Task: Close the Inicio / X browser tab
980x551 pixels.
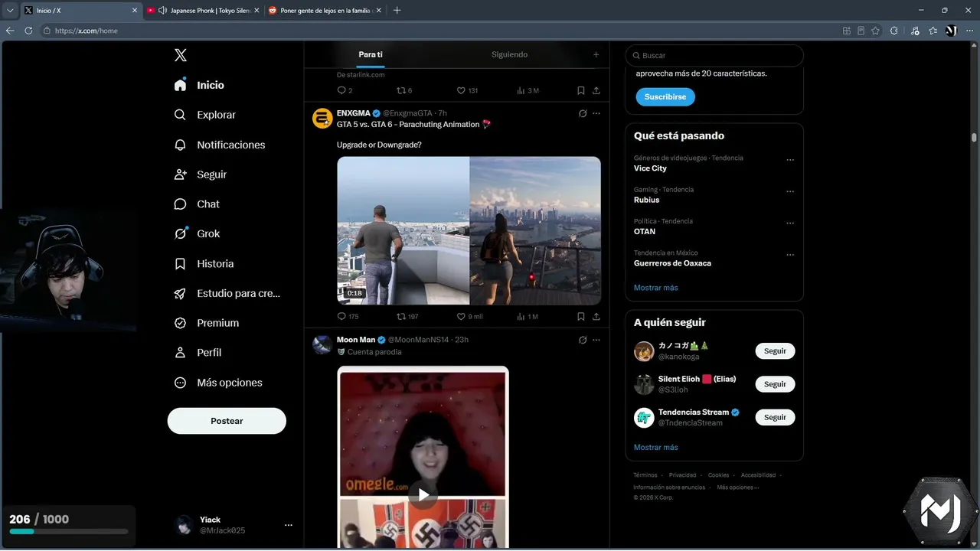Action: click(135, 11)
